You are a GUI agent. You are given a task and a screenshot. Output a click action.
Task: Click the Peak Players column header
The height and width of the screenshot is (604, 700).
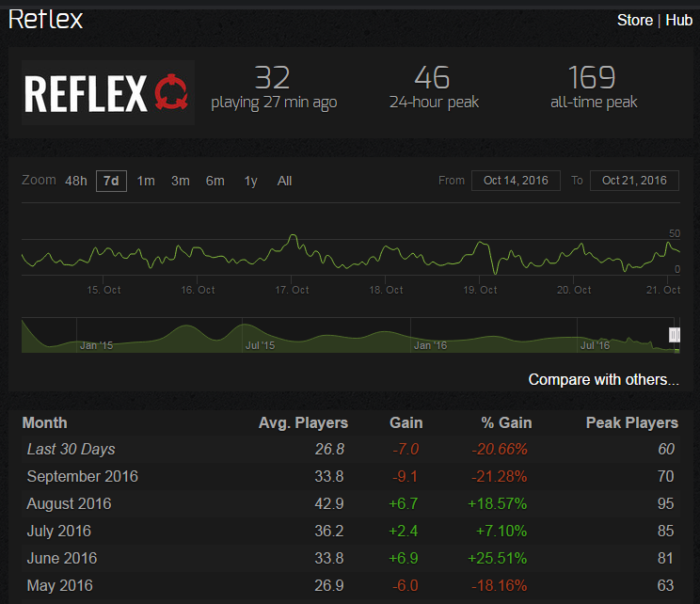[x=631, y=422]
